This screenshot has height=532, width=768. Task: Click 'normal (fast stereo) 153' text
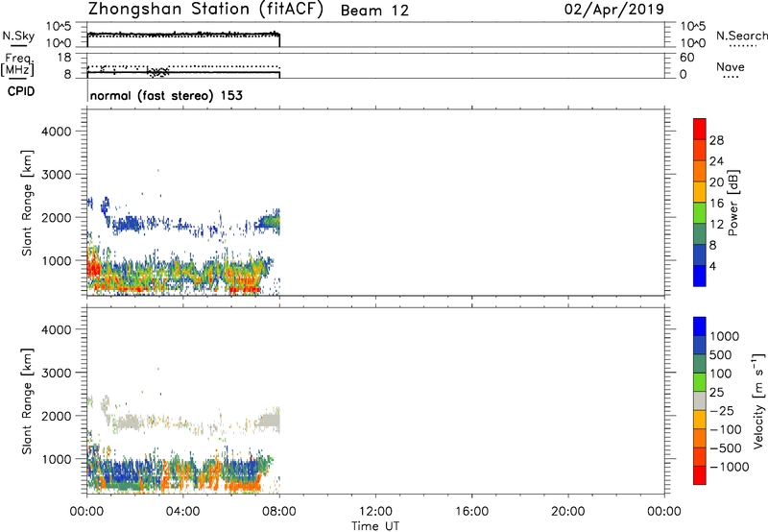click(x=166, y=95)
